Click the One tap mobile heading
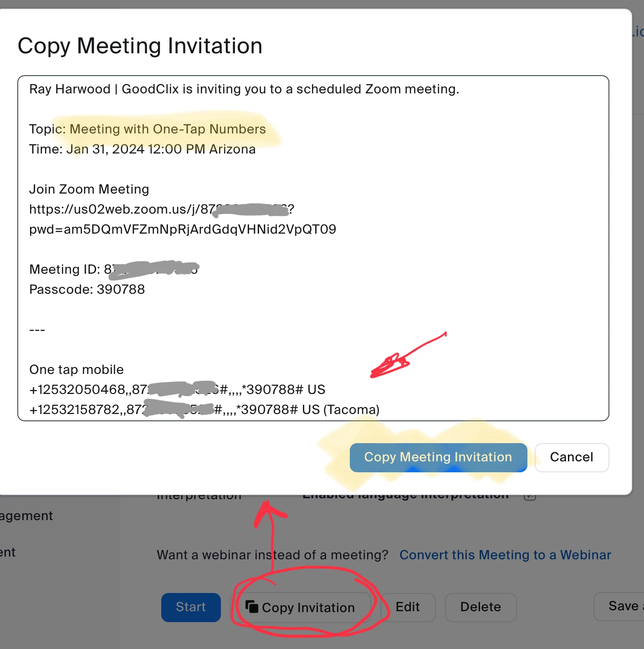This screenshot has height=649, width=644. tap(77, 370)
